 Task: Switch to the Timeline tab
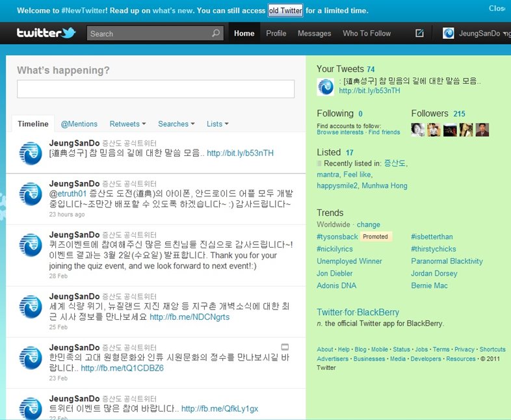33,124
